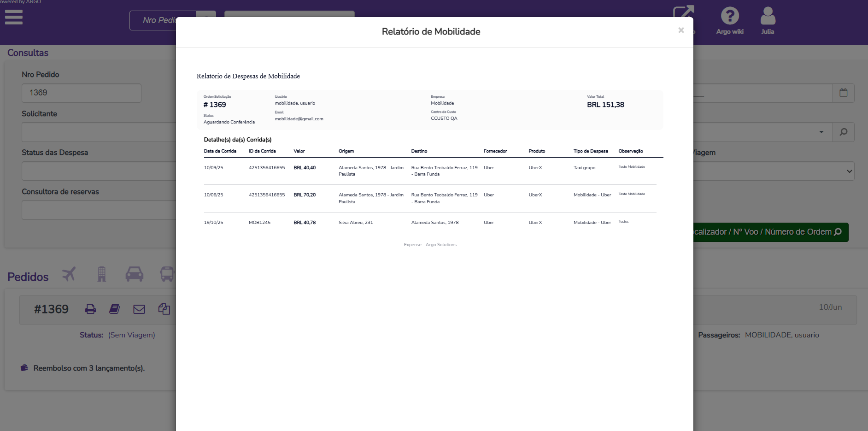868x431 pixels.
Task: Click Reembolso com 3 lançamento(s) entry
Action: (x=88, y=368)
